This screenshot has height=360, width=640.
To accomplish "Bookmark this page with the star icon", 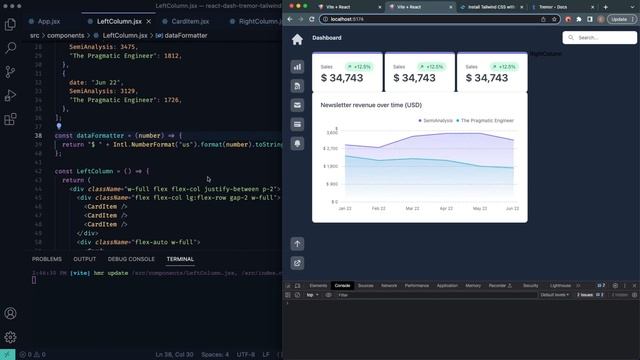I will (554, 19).
